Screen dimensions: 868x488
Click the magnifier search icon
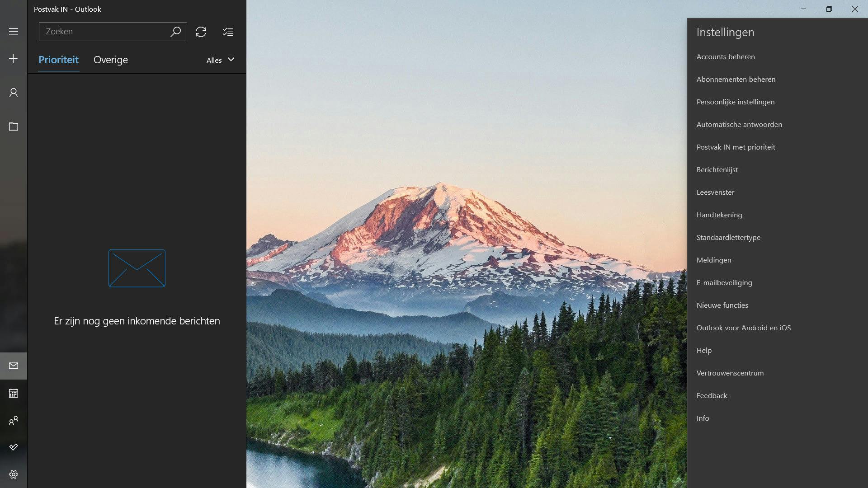point(175,32)
